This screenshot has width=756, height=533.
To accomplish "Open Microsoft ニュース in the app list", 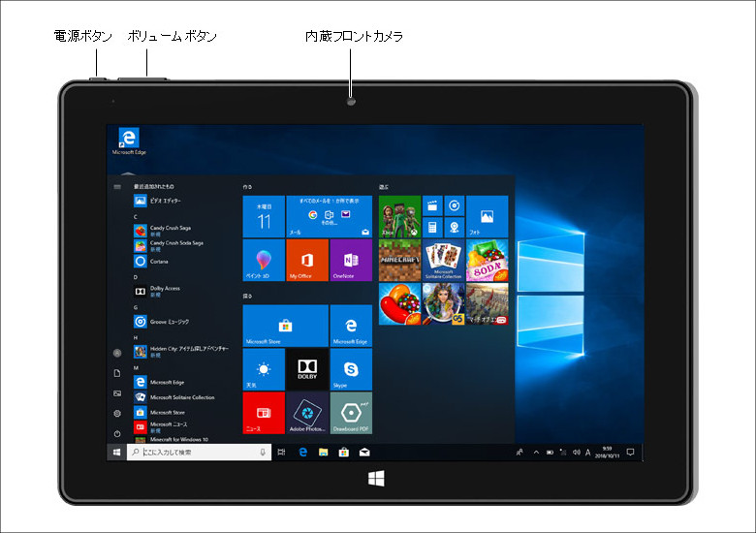I will click(x=161, y=427).
